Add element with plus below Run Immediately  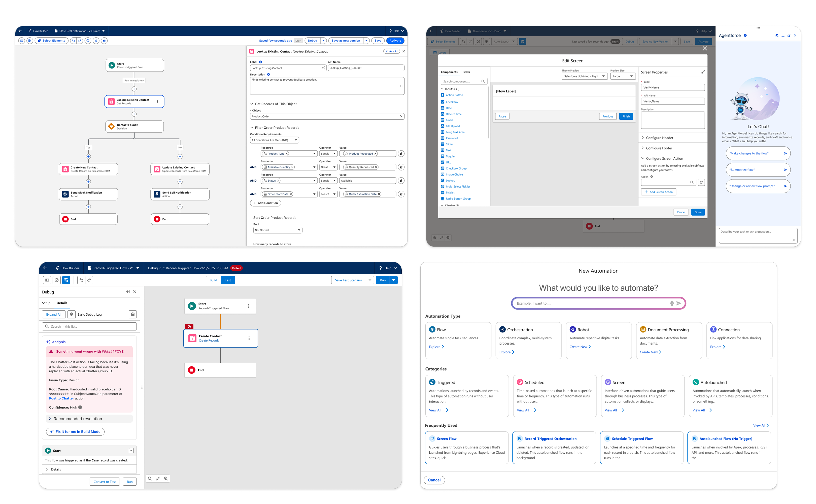(x=134, y=89)
